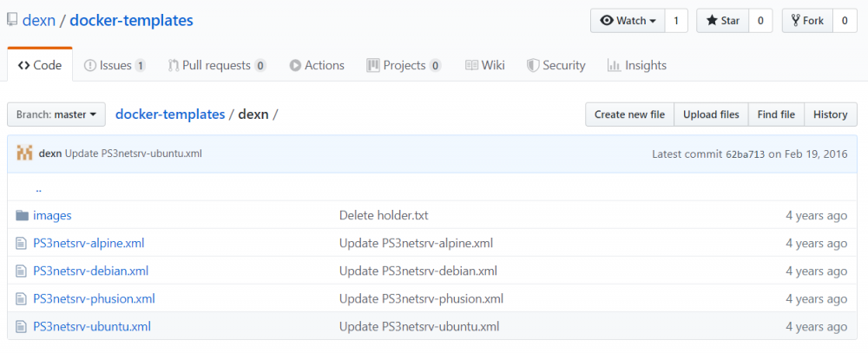The image size is (868, 353).
Task: Switch to the Code tab
Action: tap(40, 65)
